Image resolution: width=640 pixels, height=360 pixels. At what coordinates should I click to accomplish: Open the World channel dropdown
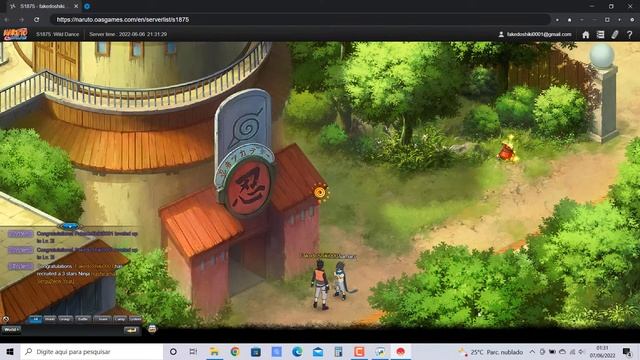click(x=11, y=329)
